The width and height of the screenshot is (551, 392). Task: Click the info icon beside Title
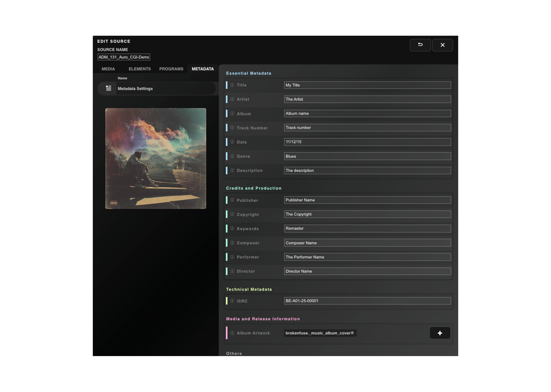232,85
